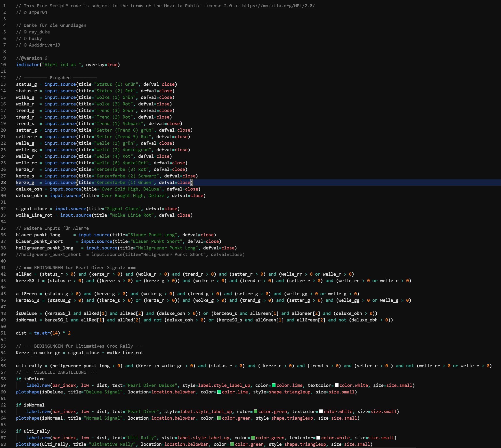Click the isDeluxe variable definition on line 48

click(x=26, y=313)
